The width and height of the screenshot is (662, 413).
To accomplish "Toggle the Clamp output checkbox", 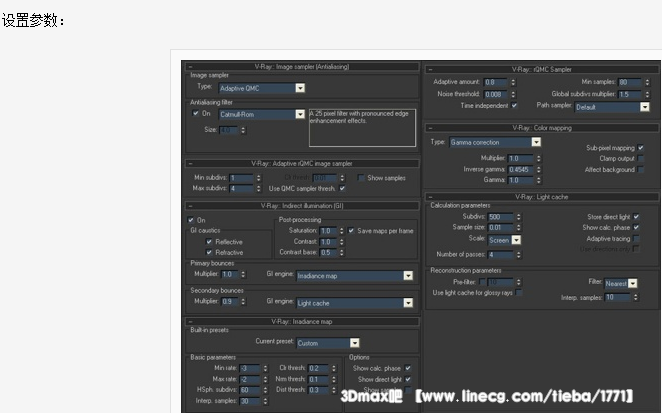I will [641, 158].
